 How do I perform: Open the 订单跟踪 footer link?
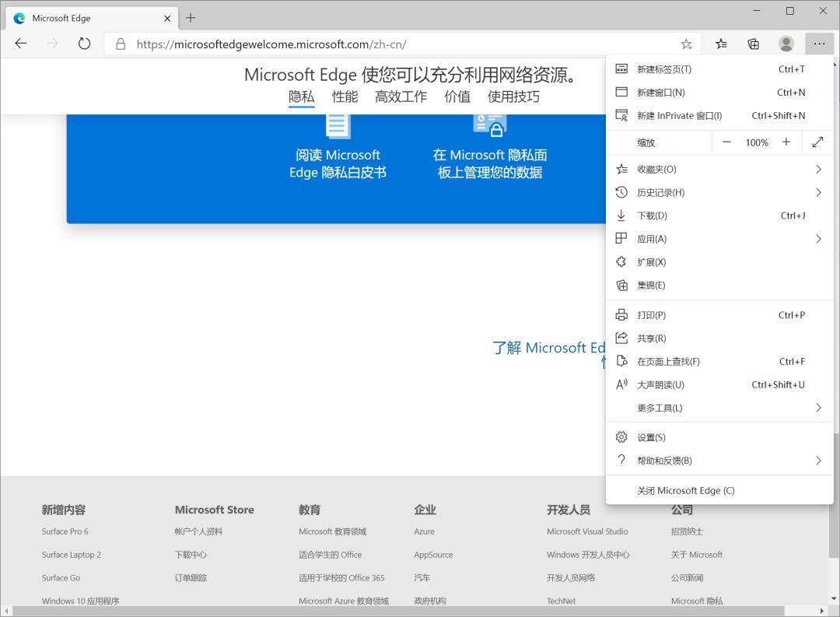[191, 578]
